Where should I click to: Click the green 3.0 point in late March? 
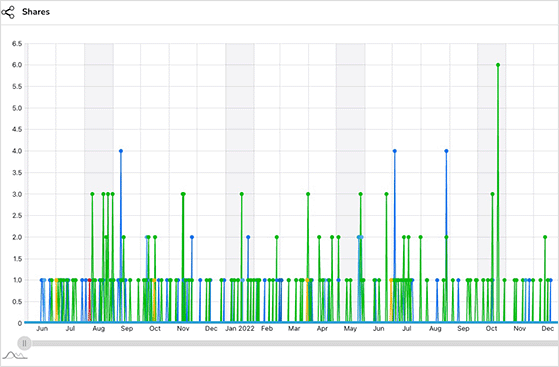coord(308,194)
